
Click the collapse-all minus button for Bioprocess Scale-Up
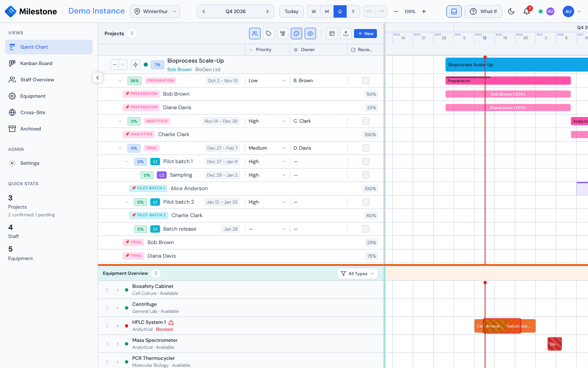tap(115, 65)
